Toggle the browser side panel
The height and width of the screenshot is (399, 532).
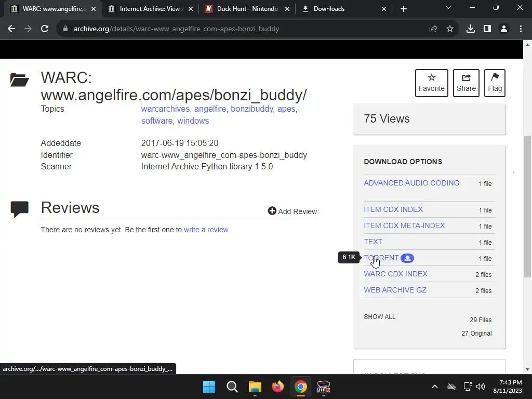tap(487, 29)
